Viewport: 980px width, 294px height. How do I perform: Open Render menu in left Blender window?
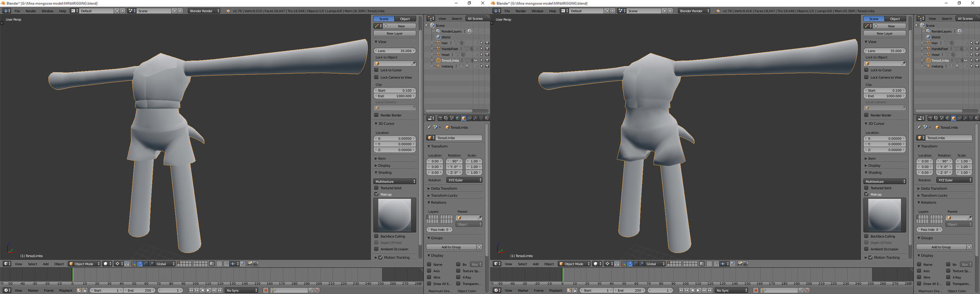pyautogui.click(x=31, y=11)
